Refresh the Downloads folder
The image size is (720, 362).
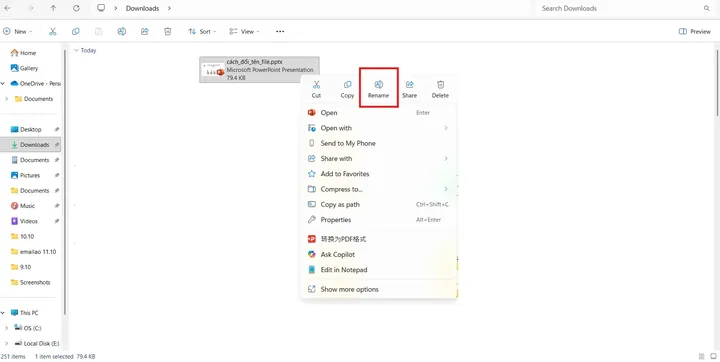[76, 8]
